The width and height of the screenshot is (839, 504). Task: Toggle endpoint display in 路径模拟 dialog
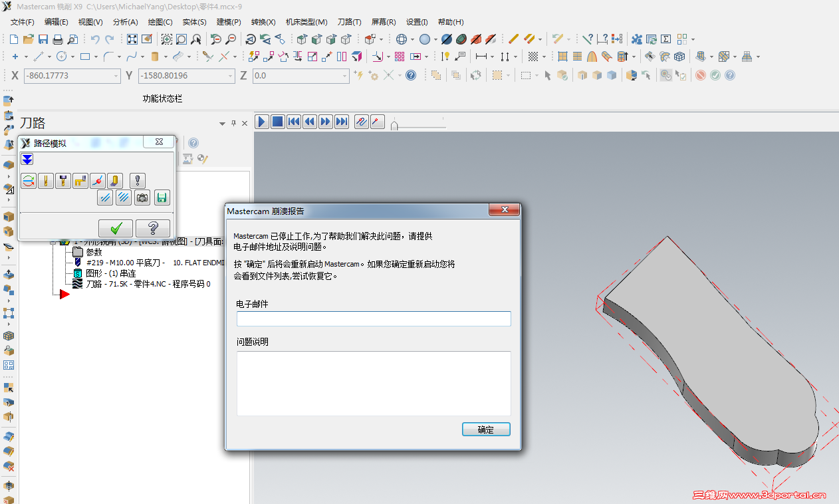click(98, 180)
